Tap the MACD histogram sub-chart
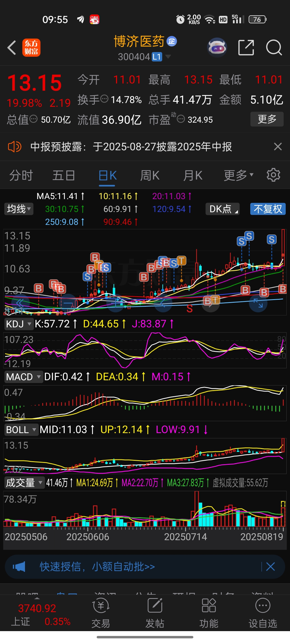Image resolution: width=290 pixels, height=644 pixels. [x=145, y=402]
